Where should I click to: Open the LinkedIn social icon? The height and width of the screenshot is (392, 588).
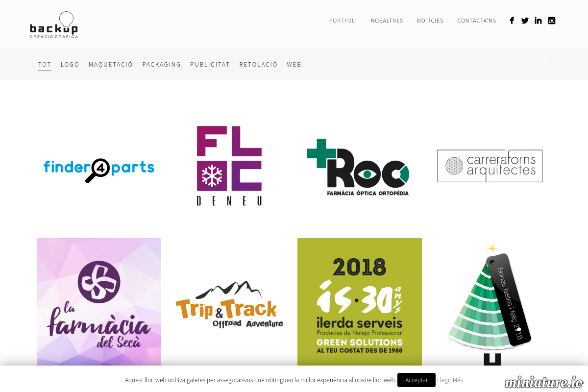[x=538, y=21]
